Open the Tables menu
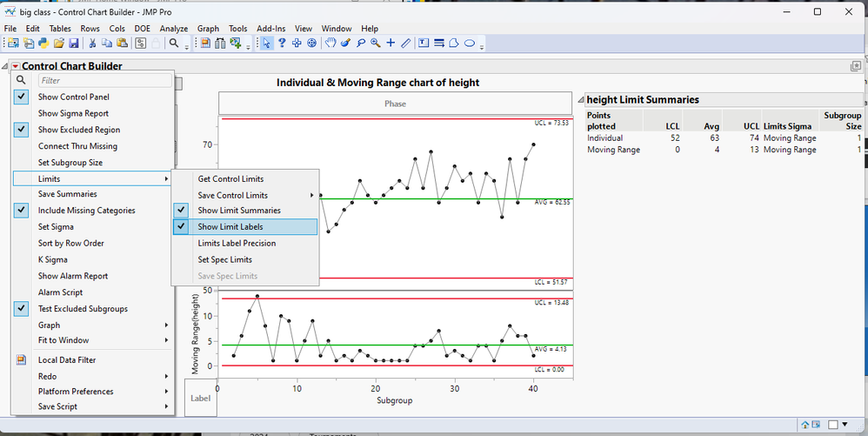 [60, 28]
